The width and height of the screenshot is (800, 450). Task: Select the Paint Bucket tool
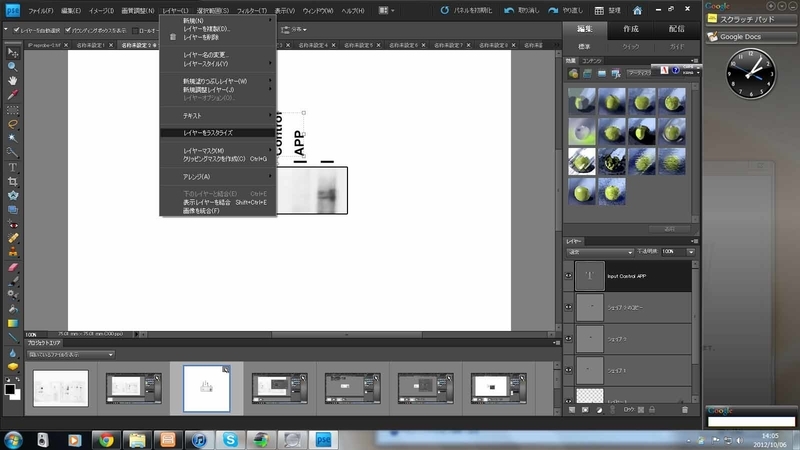pos(13,309)
